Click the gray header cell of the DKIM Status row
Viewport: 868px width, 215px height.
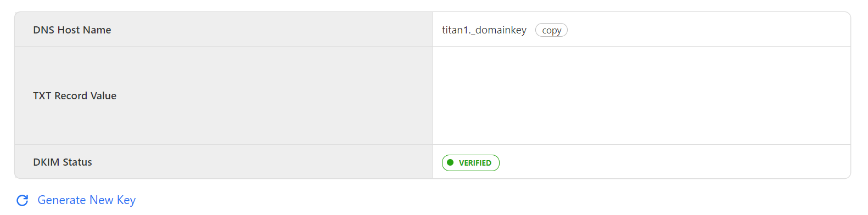pyautogui.click(x=223, y=162)
